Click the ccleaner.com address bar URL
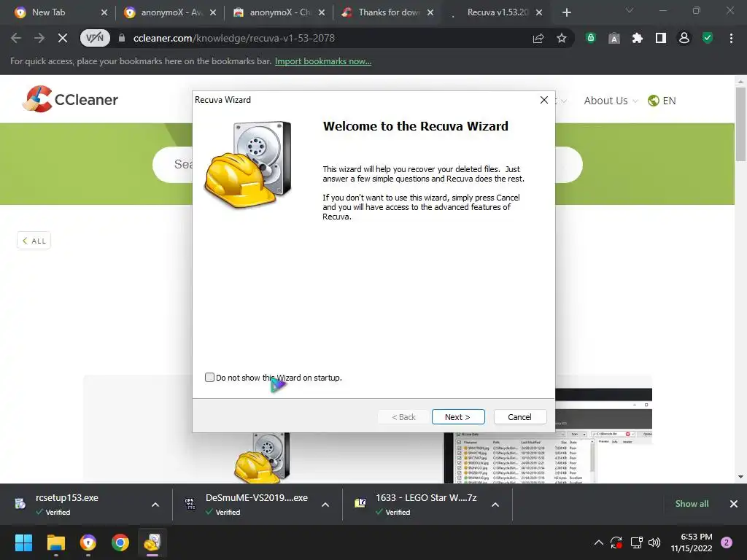The width and height of the screenshot is (747, 560). pos(234,38)
